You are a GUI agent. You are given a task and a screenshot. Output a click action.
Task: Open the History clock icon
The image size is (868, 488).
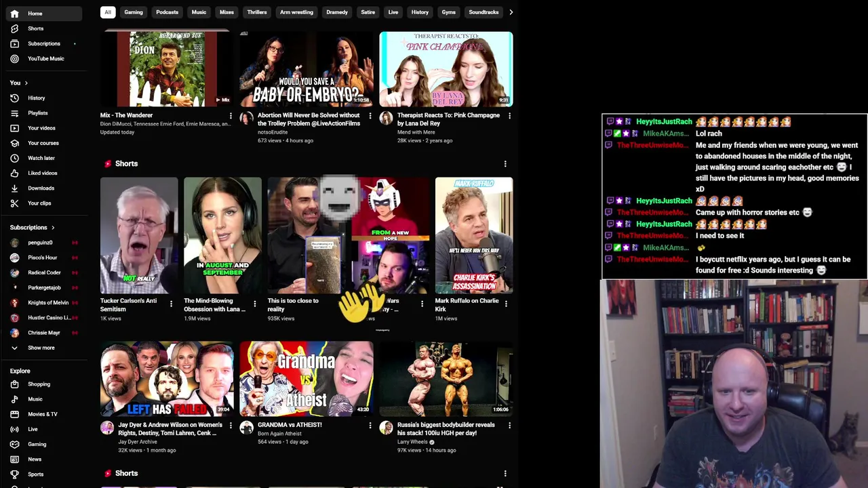[x=14, y=98]
